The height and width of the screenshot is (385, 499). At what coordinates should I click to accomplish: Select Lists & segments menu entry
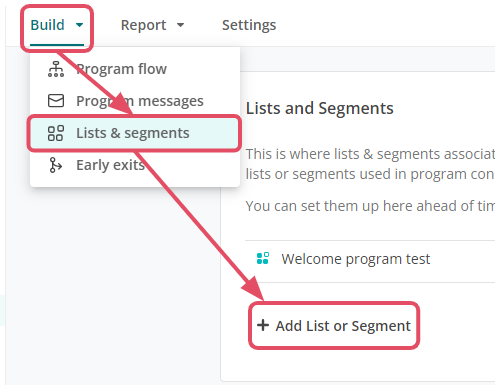click(135, 133)
